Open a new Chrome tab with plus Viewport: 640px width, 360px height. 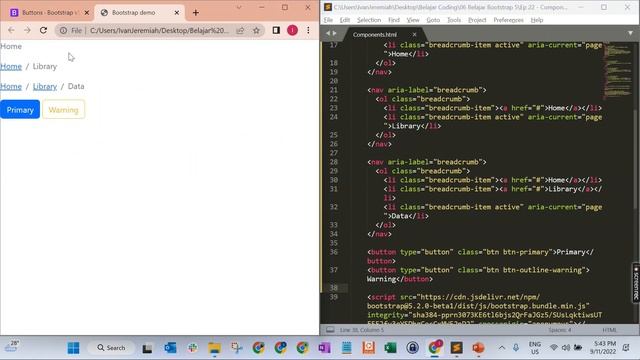tap(196, 13)
